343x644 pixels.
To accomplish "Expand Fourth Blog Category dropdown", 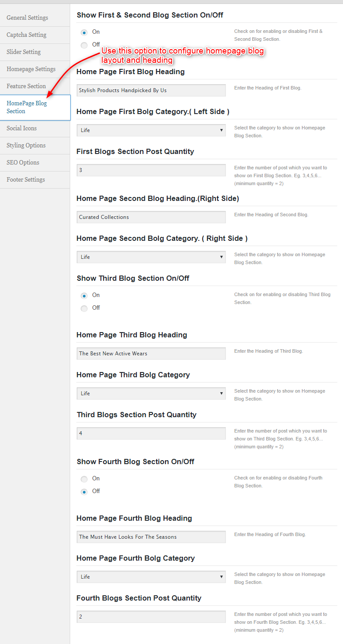I will 151,577.
